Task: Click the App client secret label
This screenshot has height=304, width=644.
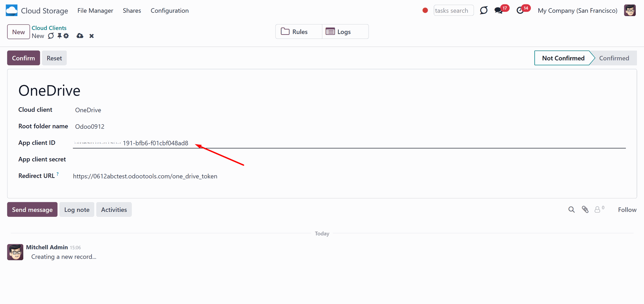Action: point(42,159)
